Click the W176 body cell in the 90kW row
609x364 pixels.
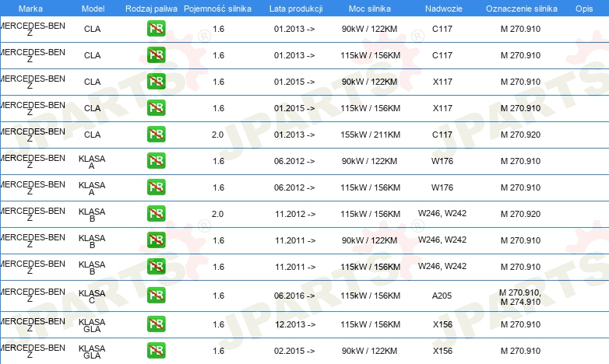pyautogui.click(x=442, y=161)
